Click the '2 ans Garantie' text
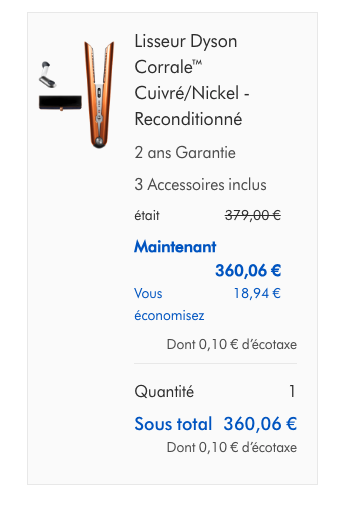 pyautogui.click(x=185, y=153)
